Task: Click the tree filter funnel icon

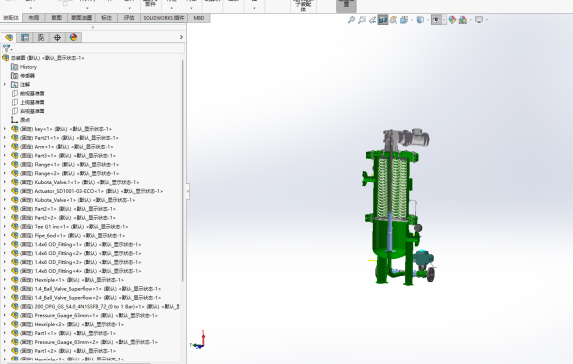Action: click(7, 48)
